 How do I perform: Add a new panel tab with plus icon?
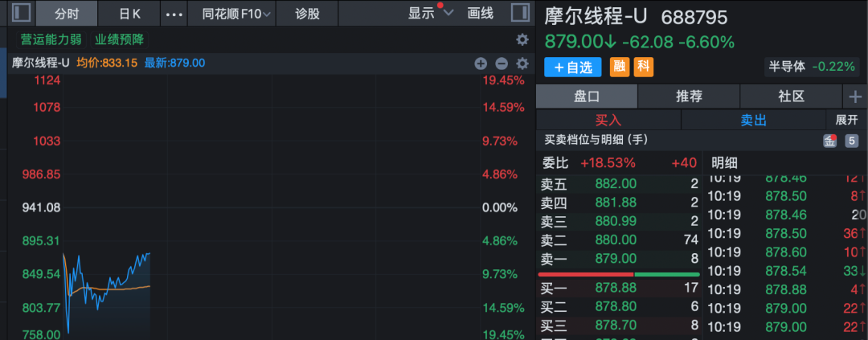coord(855,97)
